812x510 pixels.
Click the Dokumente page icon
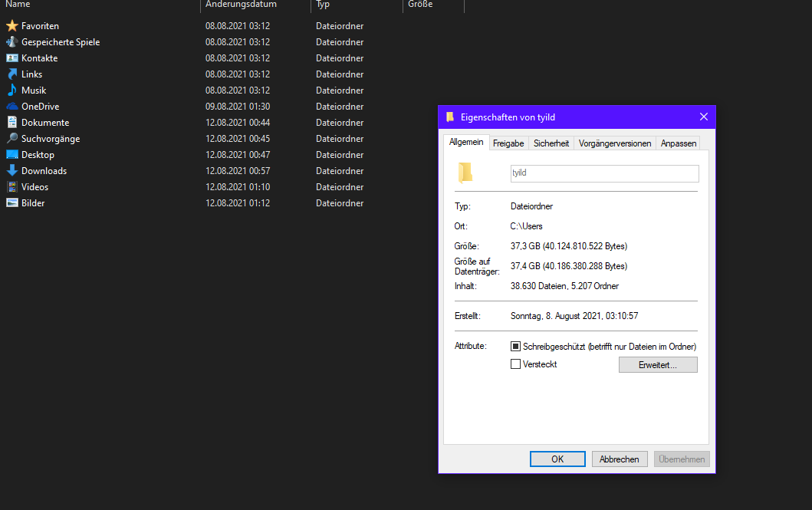[x=12, y=122]
